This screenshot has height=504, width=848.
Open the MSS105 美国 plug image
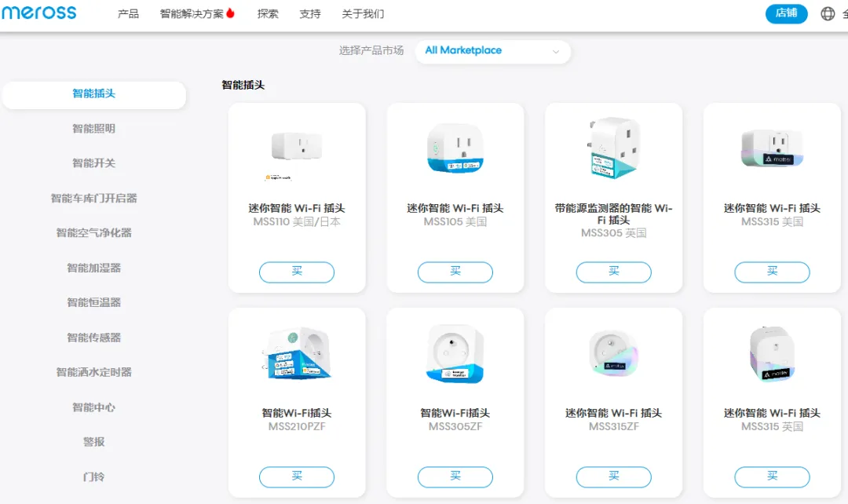coord(455,148)
